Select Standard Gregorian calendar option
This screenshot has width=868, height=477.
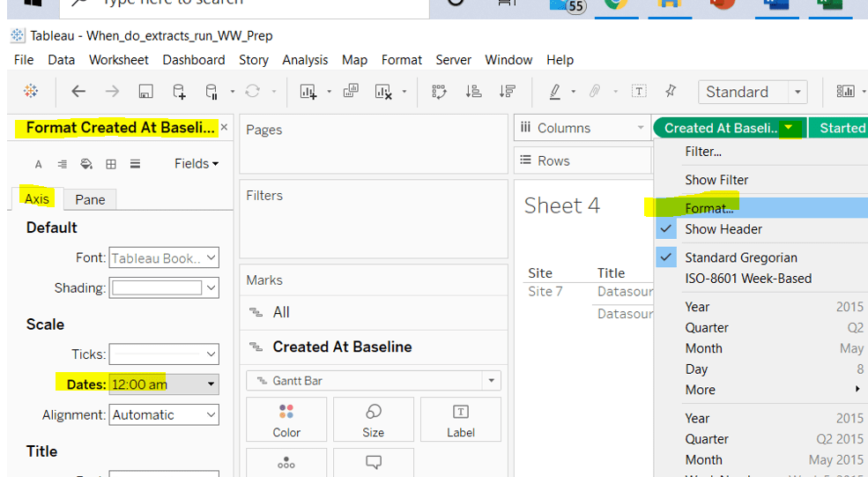tap(740, 257)
